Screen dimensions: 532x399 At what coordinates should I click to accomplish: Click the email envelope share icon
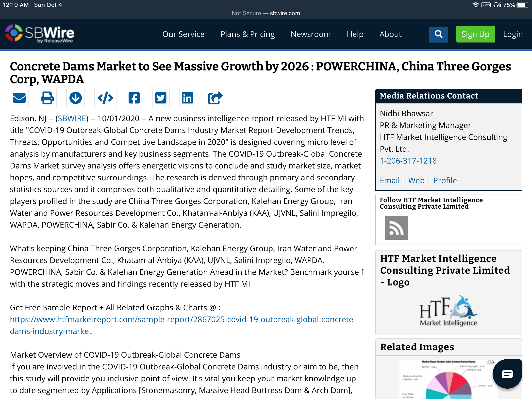(19, 98)
